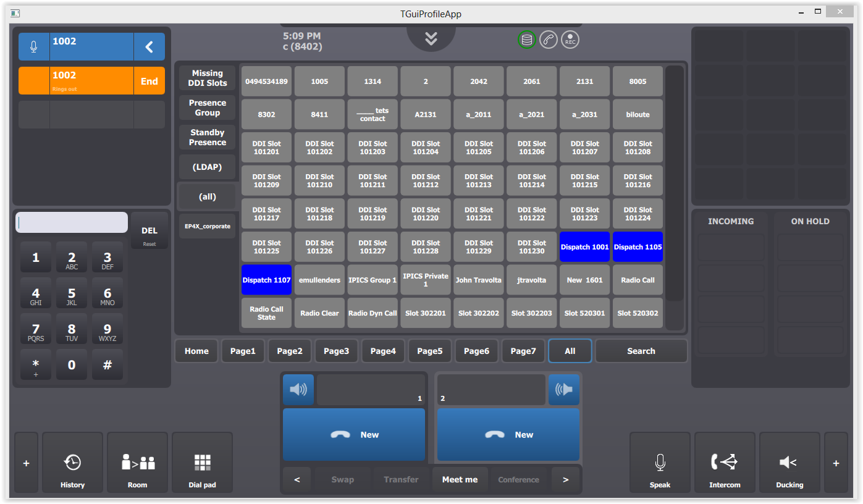Click the green database status icon
863x504 pixels.
point(527,40)
